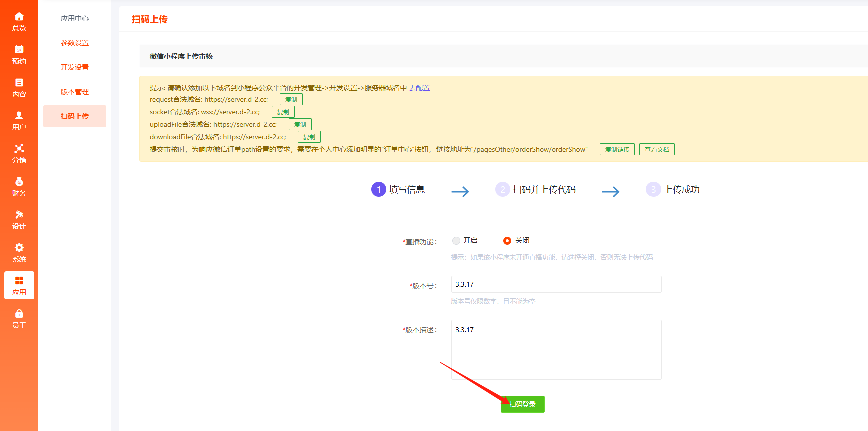This screenshot has height=431, width=868.
Task: Open 参数设置 in the submenu
Action: pos(75,43)
